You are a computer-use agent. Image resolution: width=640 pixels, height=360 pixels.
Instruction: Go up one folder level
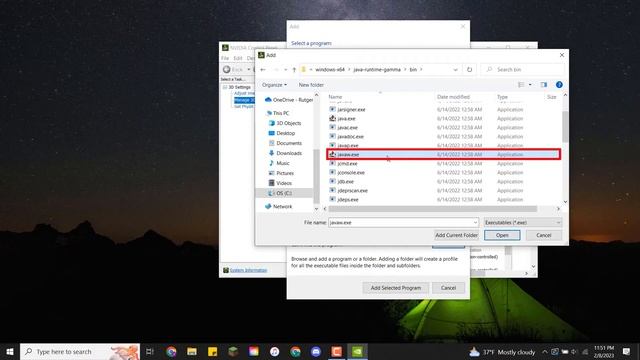click(x=294, y=70)
